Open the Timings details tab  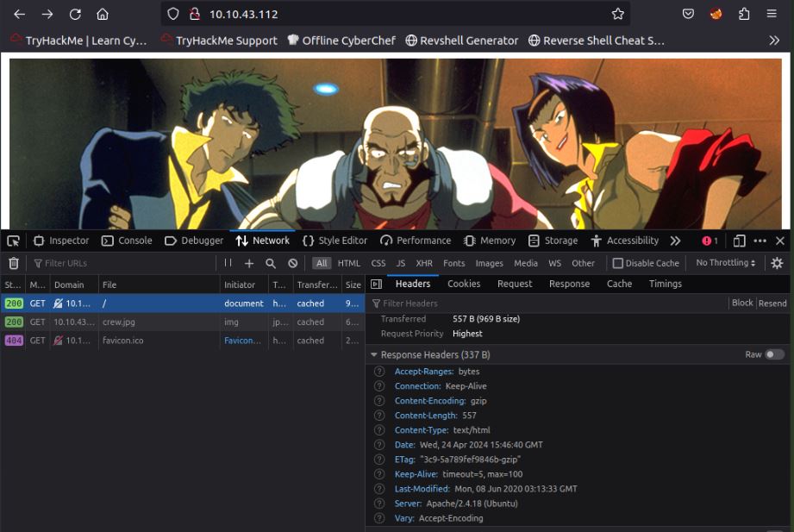pyautogui.click(x=666, y=284)
